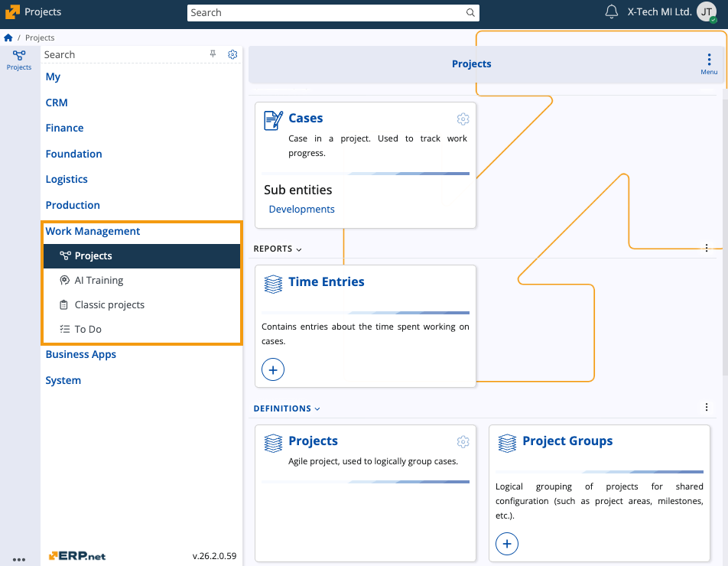
Task: Click the notification bell icon
Action: (x=611, y=12)
